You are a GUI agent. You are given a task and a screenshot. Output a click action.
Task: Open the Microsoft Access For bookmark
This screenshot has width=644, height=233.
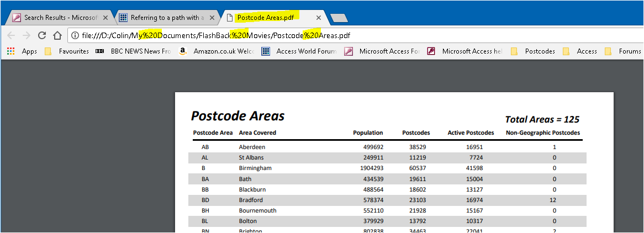click(382, 51)
